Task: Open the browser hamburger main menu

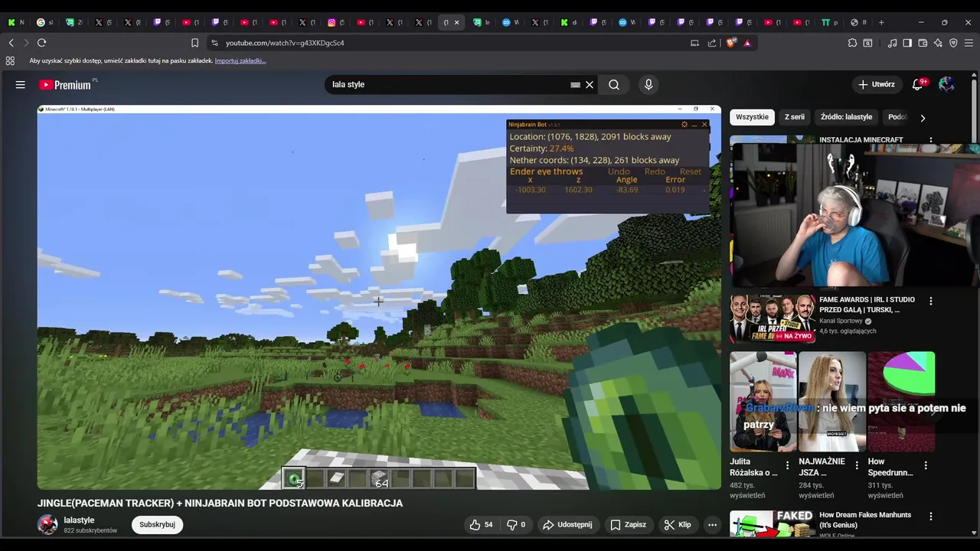Action: tap(969, 43)
